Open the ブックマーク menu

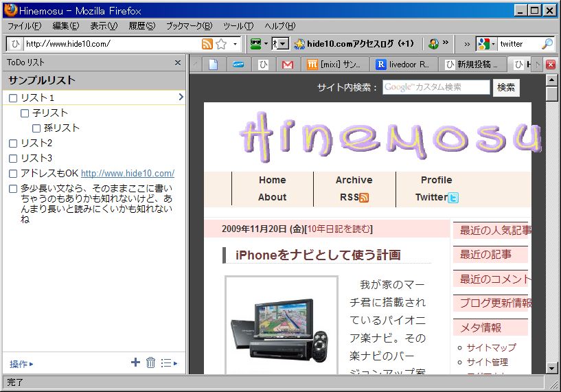click(x=190, y=26)
